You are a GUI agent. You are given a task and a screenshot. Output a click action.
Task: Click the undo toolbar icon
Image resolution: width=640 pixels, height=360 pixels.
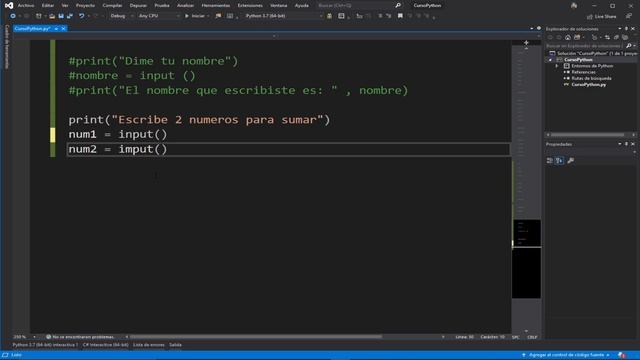(82, 16)
